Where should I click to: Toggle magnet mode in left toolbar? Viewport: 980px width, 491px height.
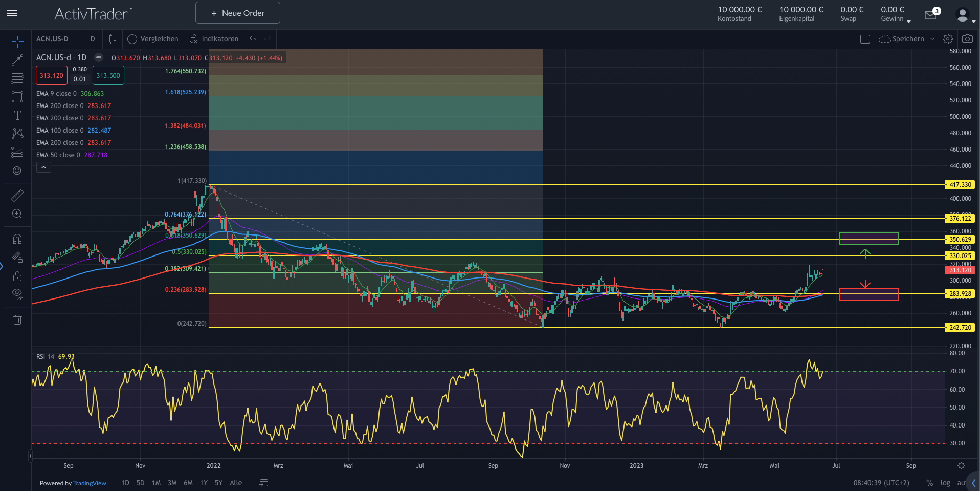(x=17, y=239)
